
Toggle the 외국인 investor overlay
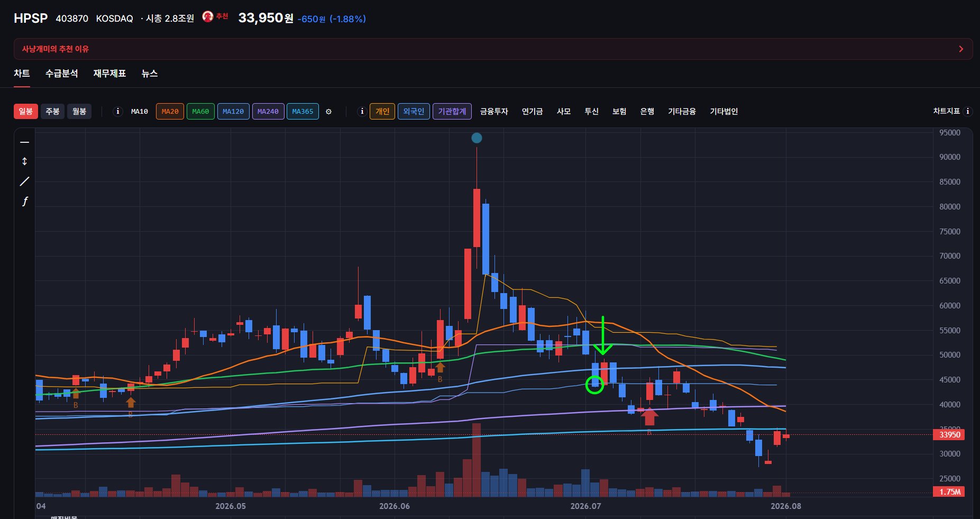[414, 112]
